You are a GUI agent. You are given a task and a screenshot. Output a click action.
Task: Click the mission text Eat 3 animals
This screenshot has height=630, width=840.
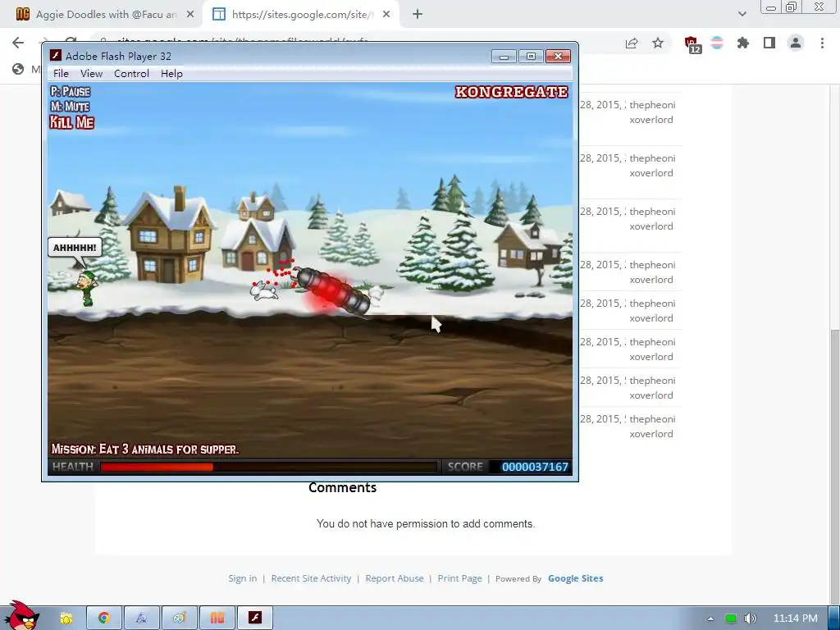pos(144,449)
